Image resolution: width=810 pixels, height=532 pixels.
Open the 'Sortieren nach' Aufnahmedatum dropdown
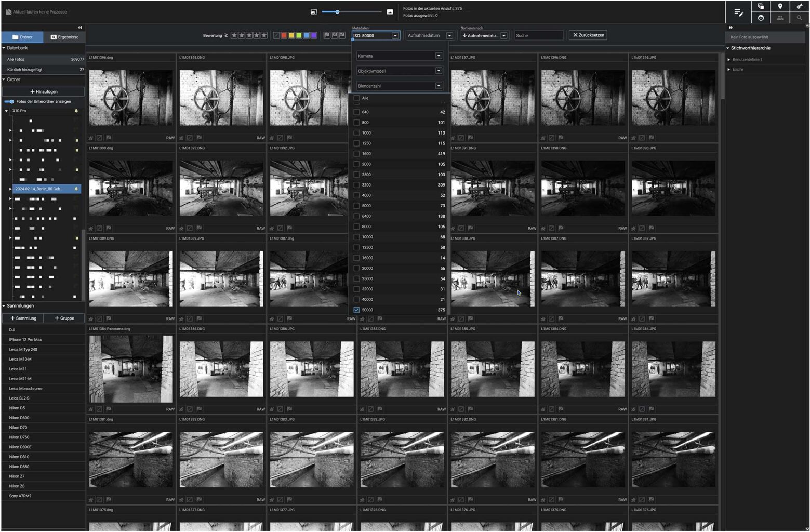(x=484, y=35)
